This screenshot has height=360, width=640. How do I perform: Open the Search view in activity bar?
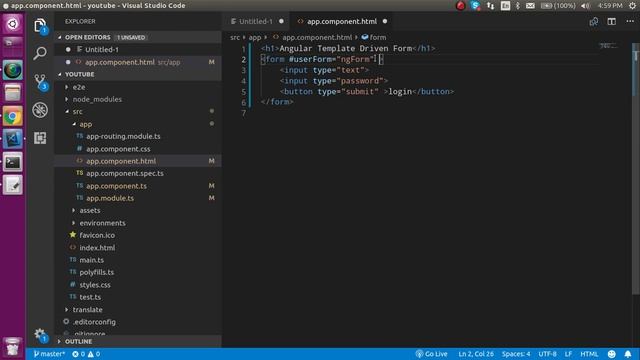pyautogui.click(x=40, y=53)
